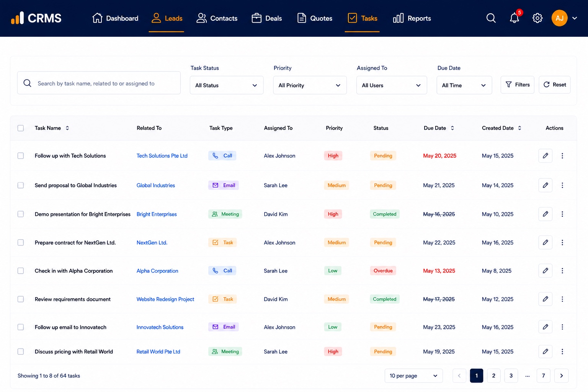Open Retail World Pte Ltd link
588x392 pixels.
tap(158, 351)
